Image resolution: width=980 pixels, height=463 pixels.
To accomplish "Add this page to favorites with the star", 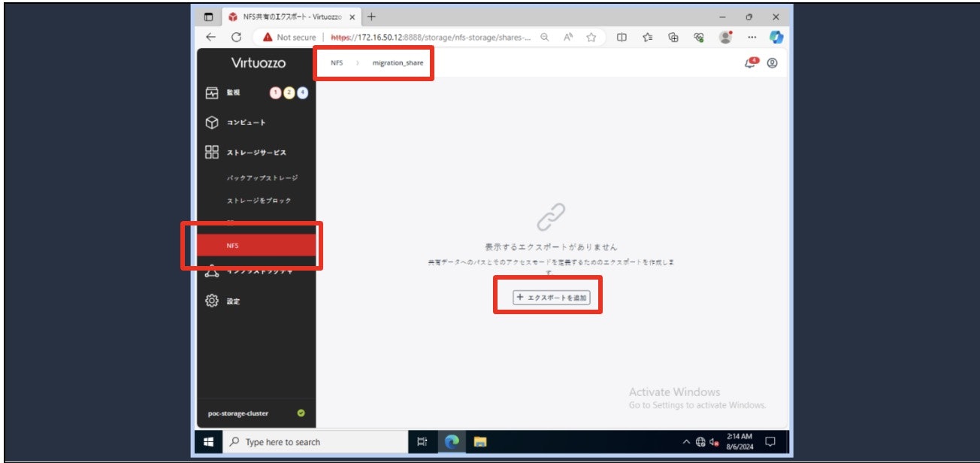I will pyautogui.click(x=591, y=37).
